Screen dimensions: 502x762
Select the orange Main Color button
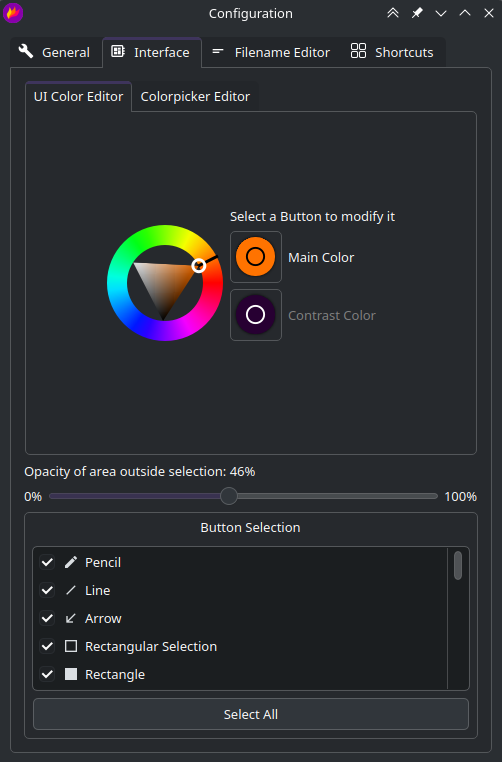pos(256,257)
